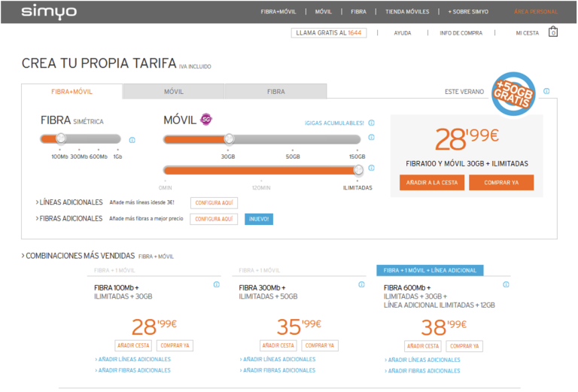Expand Combinaciones más vendidas heading
Image resolution: width=578 pixels, height=392 pixels.
tap(79, 256)
